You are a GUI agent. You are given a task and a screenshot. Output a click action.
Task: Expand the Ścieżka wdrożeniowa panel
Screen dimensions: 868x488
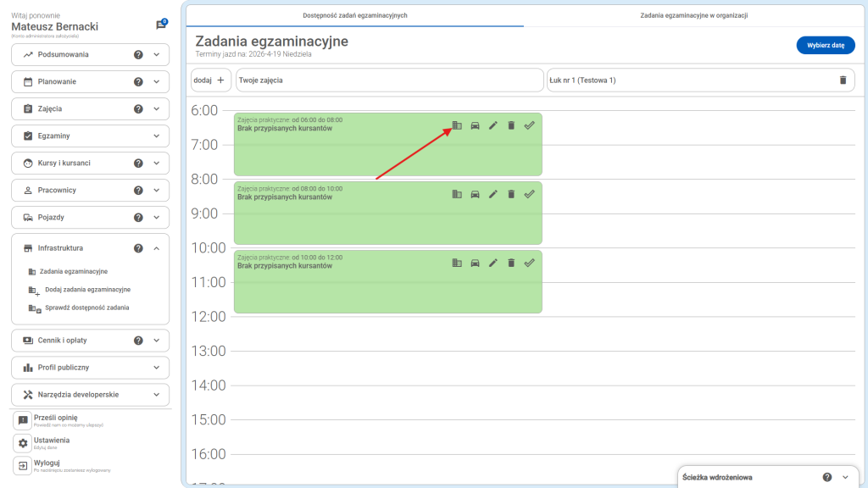843,477
